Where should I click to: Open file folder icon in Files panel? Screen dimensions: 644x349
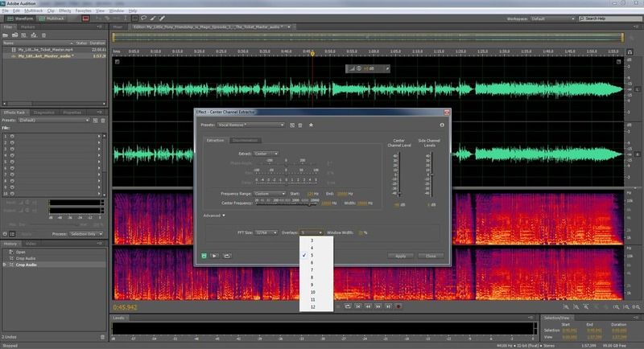click(x=6, y=35)
